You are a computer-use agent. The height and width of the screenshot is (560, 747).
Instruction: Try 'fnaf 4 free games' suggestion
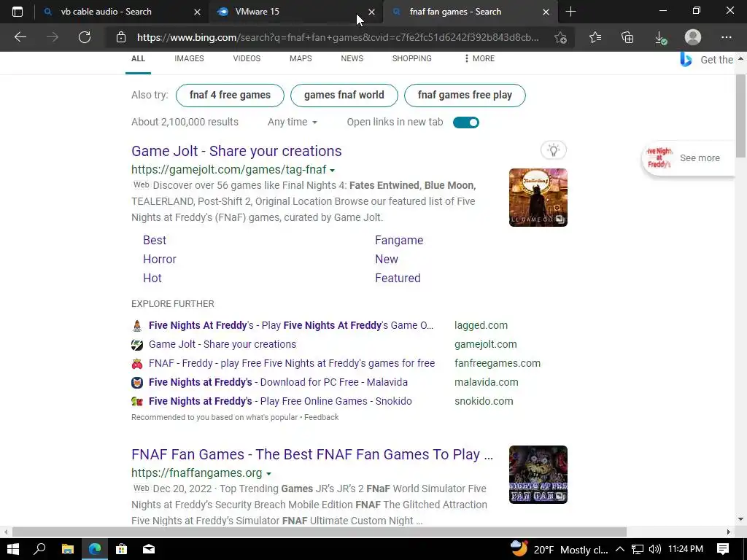click(x=230, y=96)
